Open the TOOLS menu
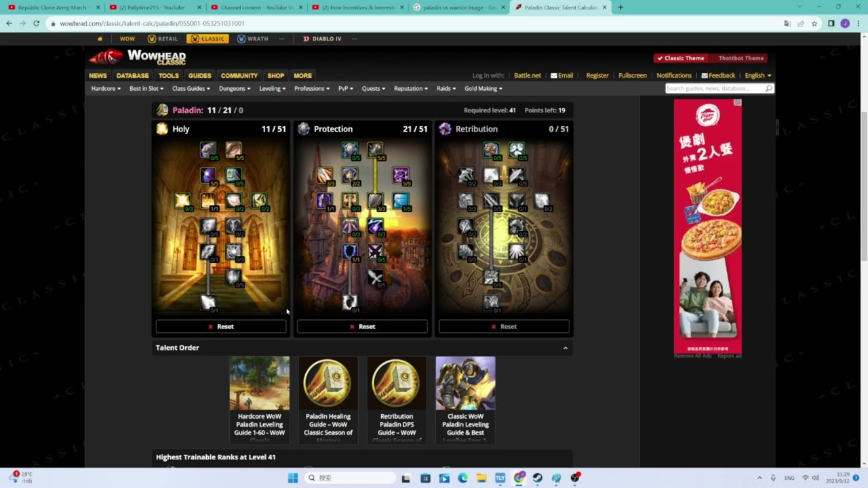 [168, 76]
